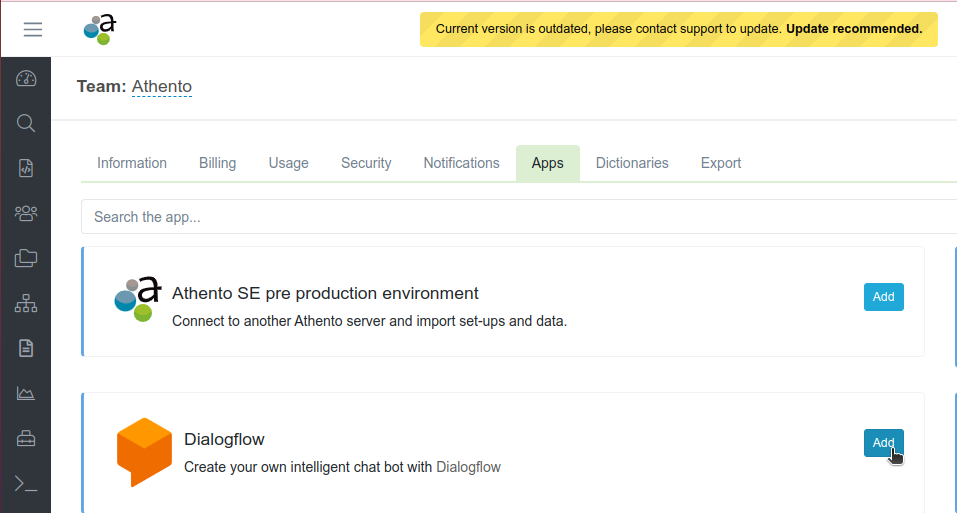The width and height of the screenshot is (957, 513).
Task: Open the dashboard gauge icon in sidebar
Action: pos(26,78)
